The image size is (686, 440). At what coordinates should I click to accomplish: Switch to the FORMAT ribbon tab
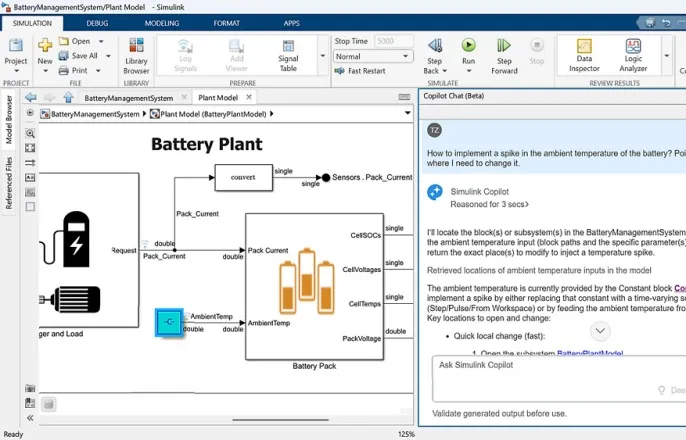pyautogui.click(x=227, y=23)
